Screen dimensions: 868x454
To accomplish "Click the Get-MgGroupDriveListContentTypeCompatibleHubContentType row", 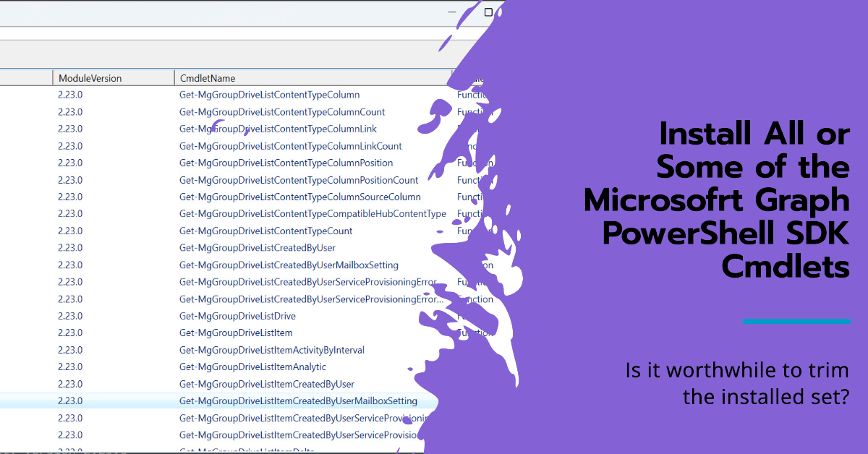I will tap(312, 214).
